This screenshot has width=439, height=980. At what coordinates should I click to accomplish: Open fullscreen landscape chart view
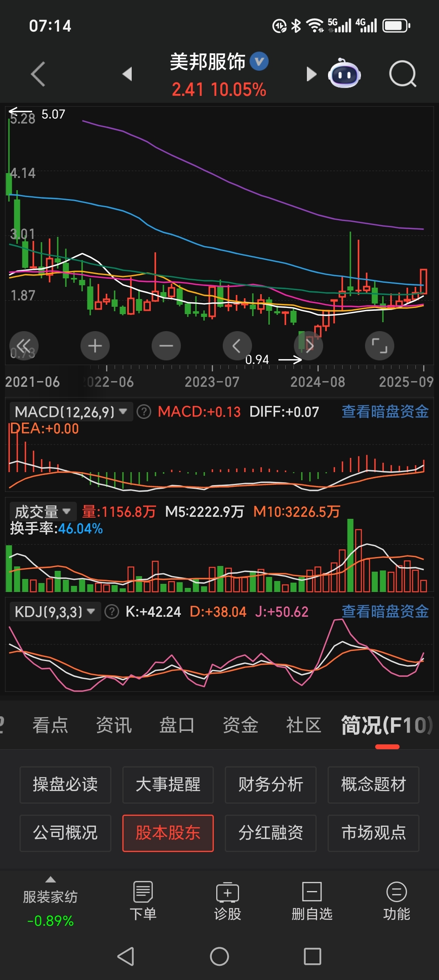pos(380,346)
